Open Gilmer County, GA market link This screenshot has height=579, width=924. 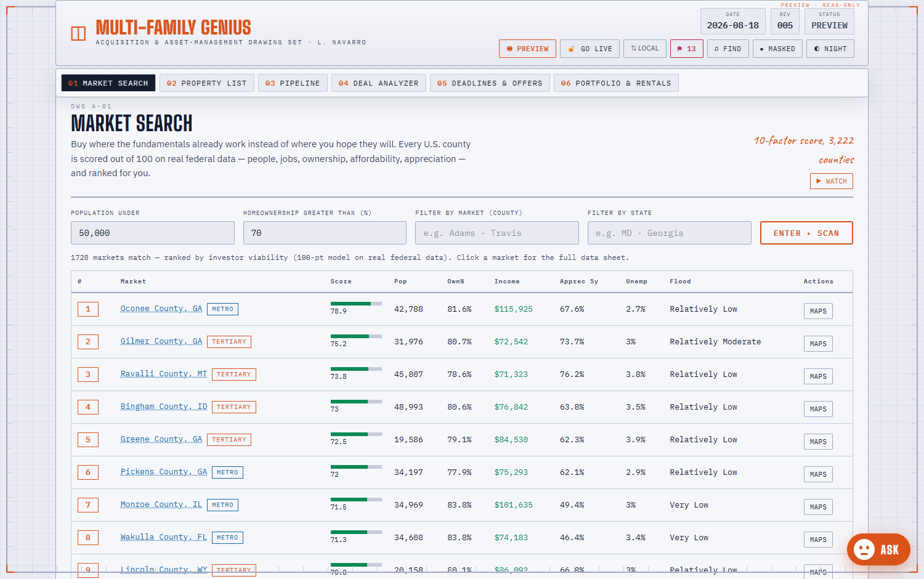pos(161,341)
